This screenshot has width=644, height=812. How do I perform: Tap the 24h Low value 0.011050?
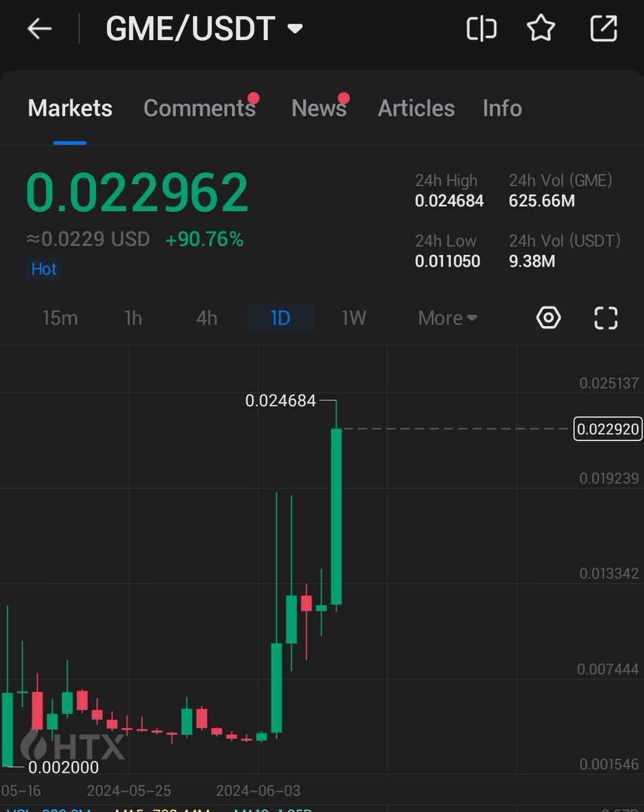click(x=448, y=261)
